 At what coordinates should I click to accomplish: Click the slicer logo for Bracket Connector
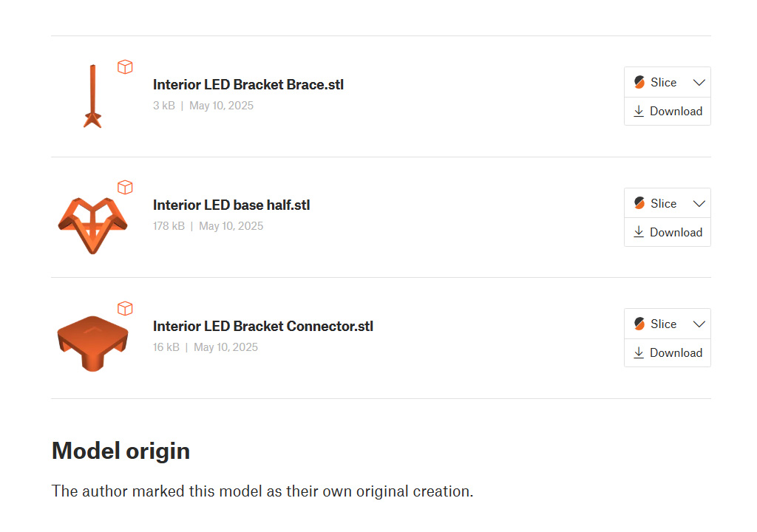[639, 324]
